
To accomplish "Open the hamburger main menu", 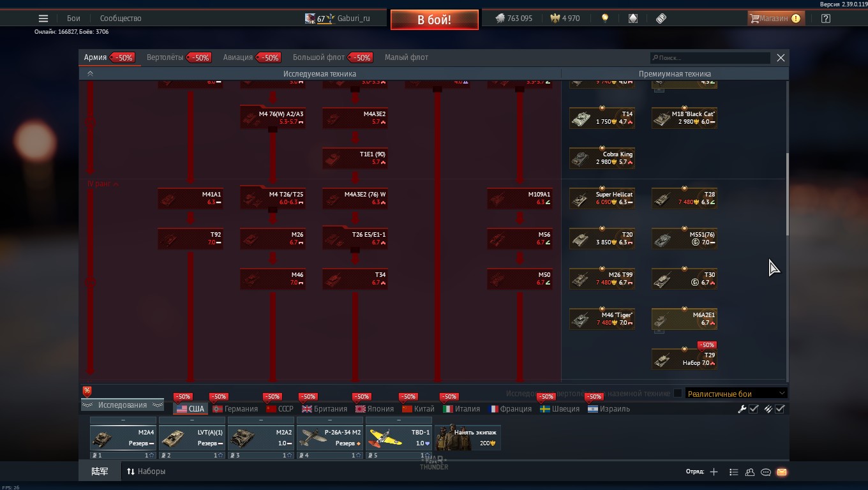I will pos(43,19).
